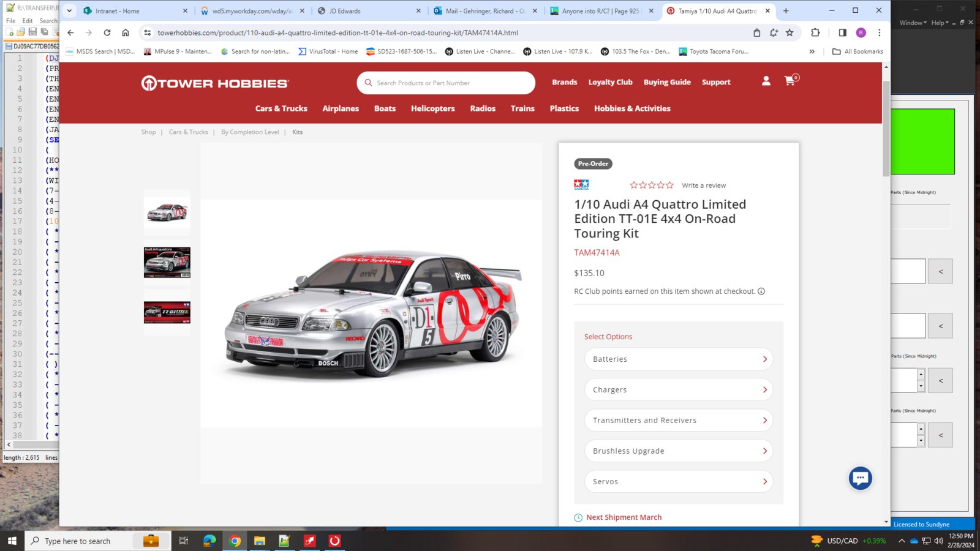Viewport: 980px width, 551px height.
Task: Focus the Search Products input field
Action: pos(446,83)
